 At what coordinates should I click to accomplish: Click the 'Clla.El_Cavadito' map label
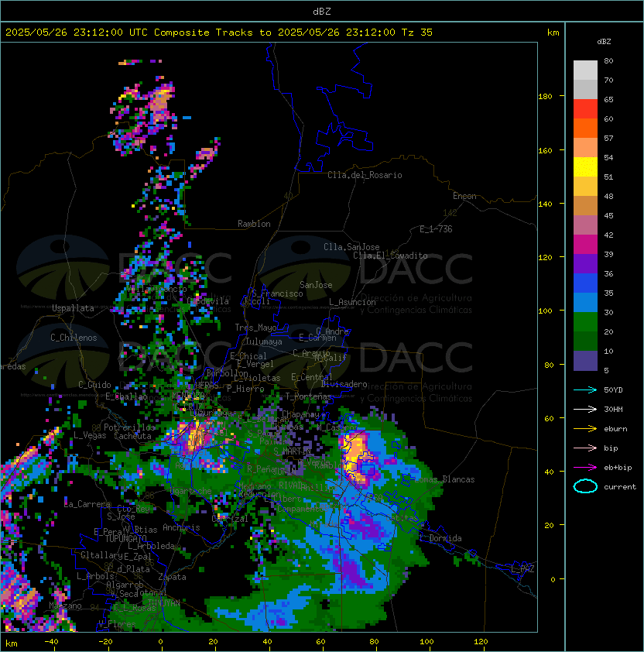(390, 256)
